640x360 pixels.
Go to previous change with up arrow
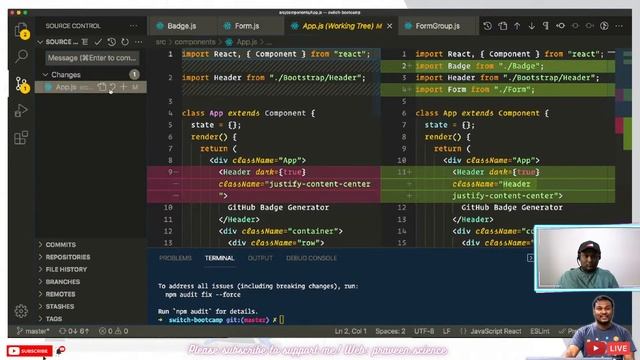[x=517, y=26]
